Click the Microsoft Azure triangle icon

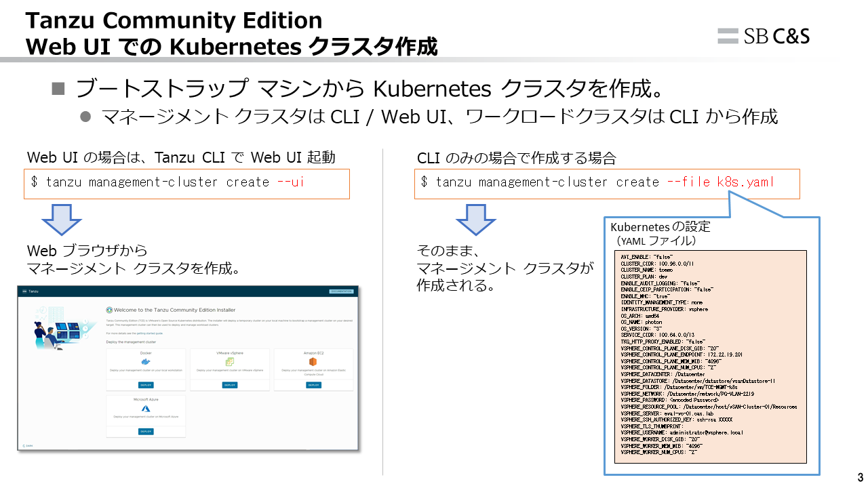[146, 409]
